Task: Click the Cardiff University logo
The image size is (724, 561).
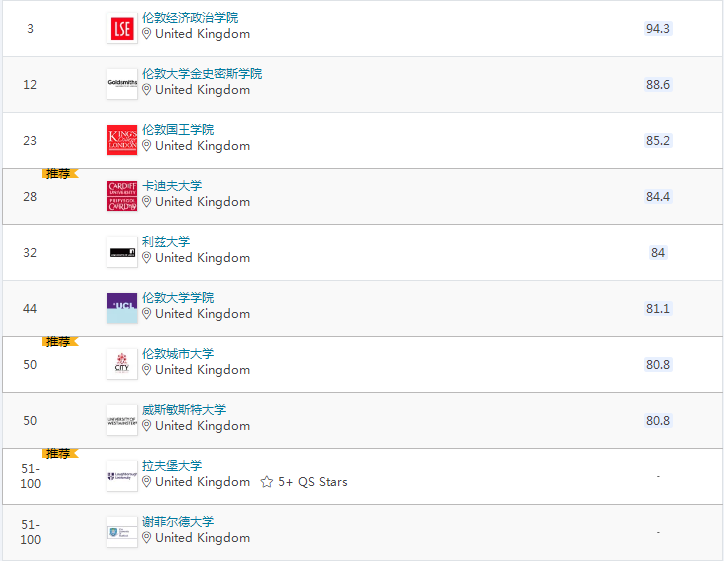Action: (122, 196)
